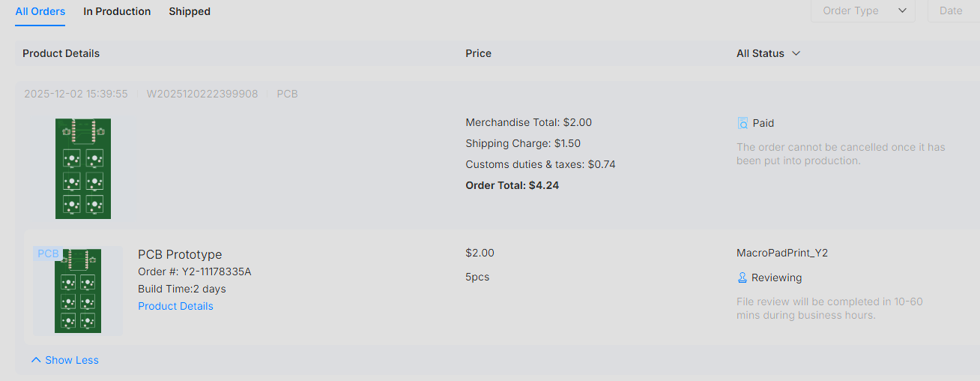This screenshot has height=381, width=980.
Task: Click the Price column header
Action: (x=478, y=53)
